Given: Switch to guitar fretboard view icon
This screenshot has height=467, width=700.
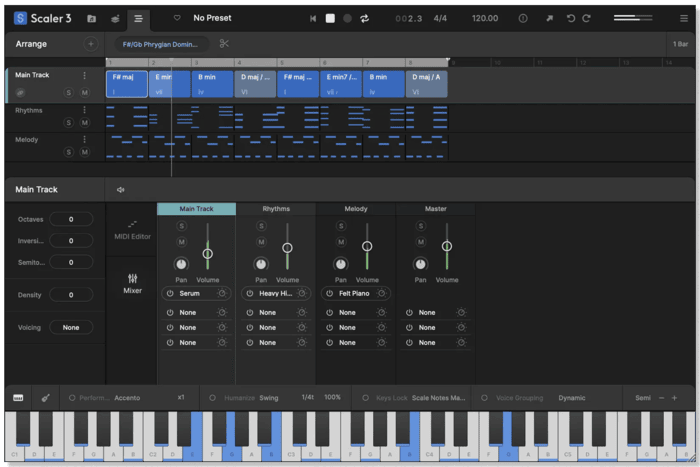Looking at the screenshot, I should click(x=46, y=397).
